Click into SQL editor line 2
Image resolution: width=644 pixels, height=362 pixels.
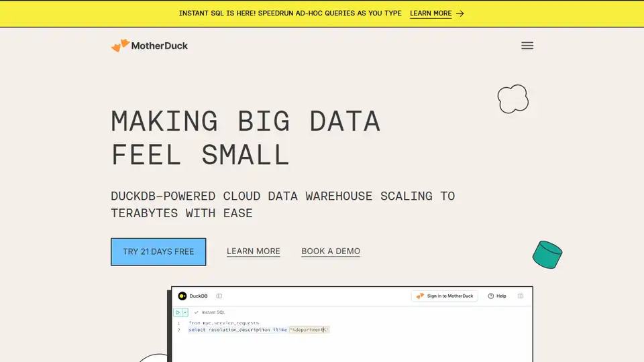pos(268,330)
